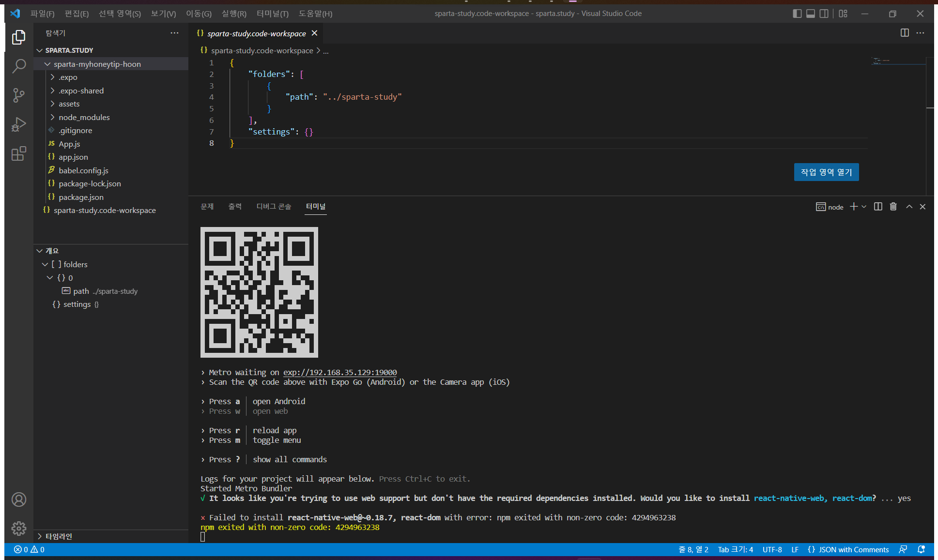This screenshot has height=560, width=938.
Task: Split the terminal pane
Action: tap(878, 207)
